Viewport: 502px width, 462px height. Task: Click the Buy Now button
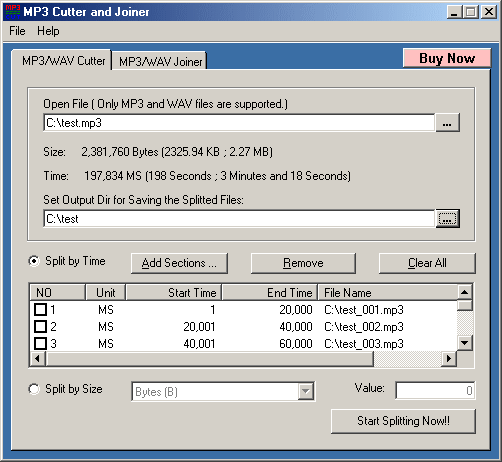point(447,58)
